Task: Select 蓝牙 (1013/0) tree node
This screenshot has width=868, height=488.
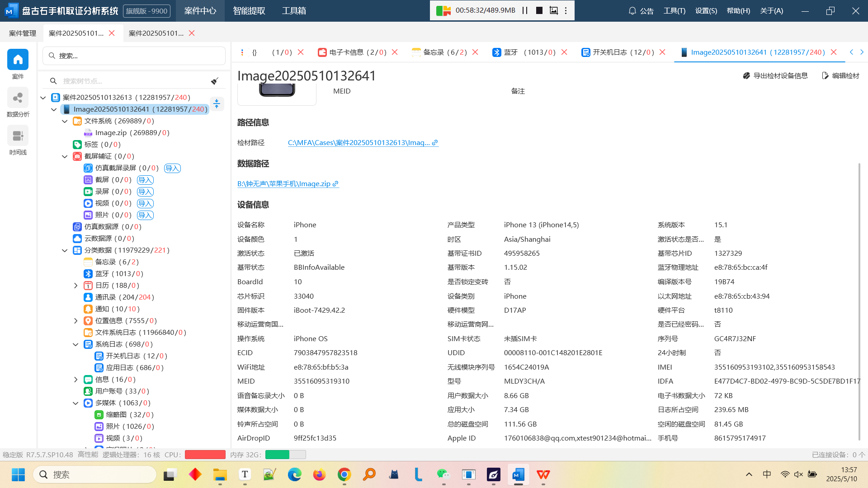Action: [x=113, y=274]
